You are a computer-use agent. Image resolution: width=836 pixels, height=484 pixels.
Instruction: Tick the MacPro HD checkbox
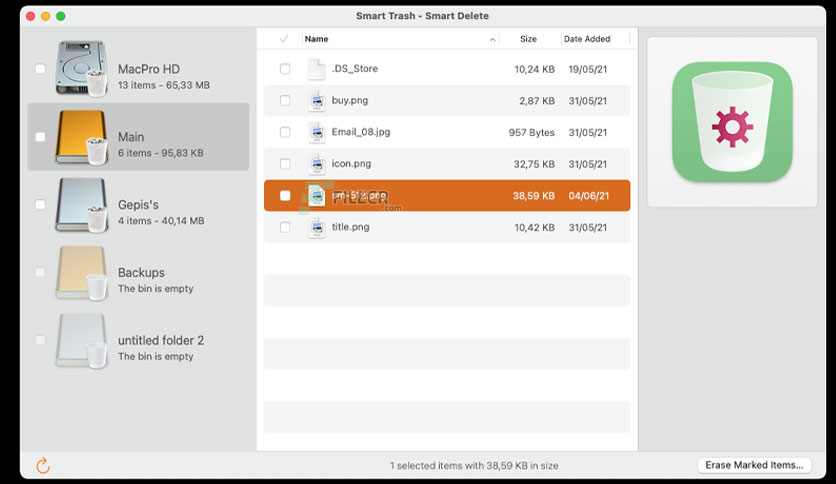click(x=40, y=69)
